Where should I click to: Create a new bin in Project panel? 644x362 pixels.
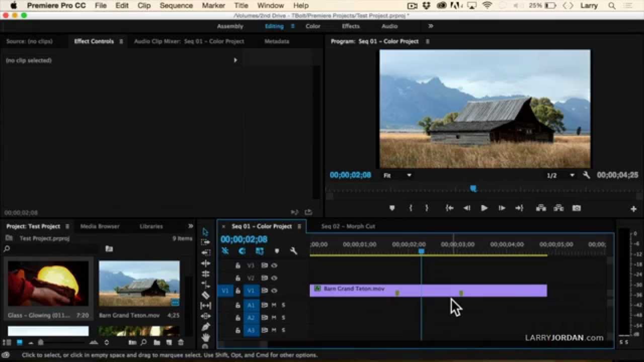coord(157,342)
